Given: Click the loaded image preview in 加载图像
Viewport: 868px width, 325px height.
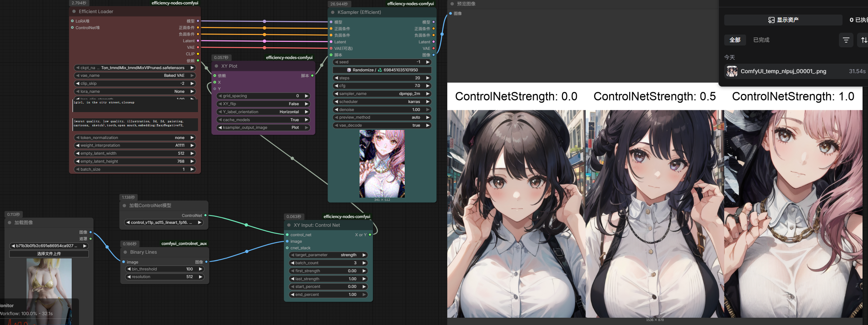Looking at the screenshot, I should click(x=49, y=292).
